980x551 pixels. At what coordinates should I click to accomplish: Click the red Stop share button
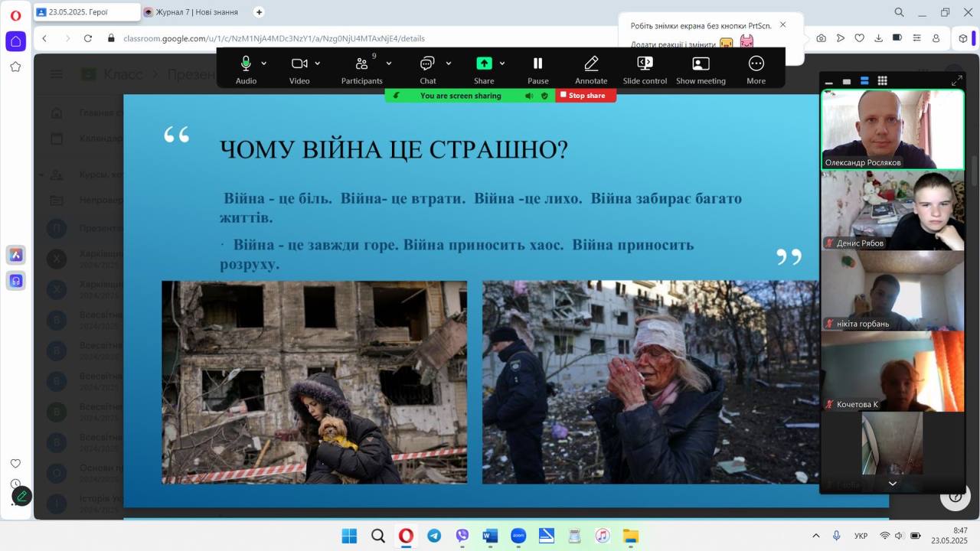click(586, 96)
